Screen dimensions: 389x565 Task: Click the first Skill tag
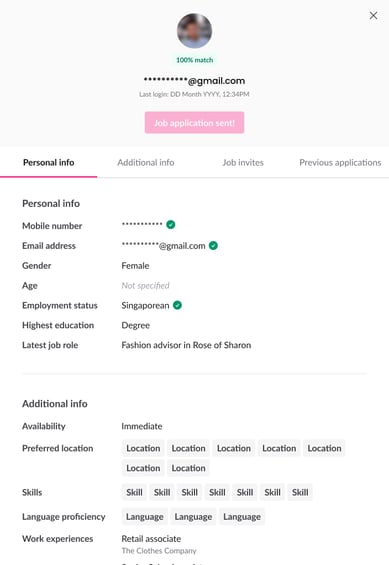click(x=134, y=492)
